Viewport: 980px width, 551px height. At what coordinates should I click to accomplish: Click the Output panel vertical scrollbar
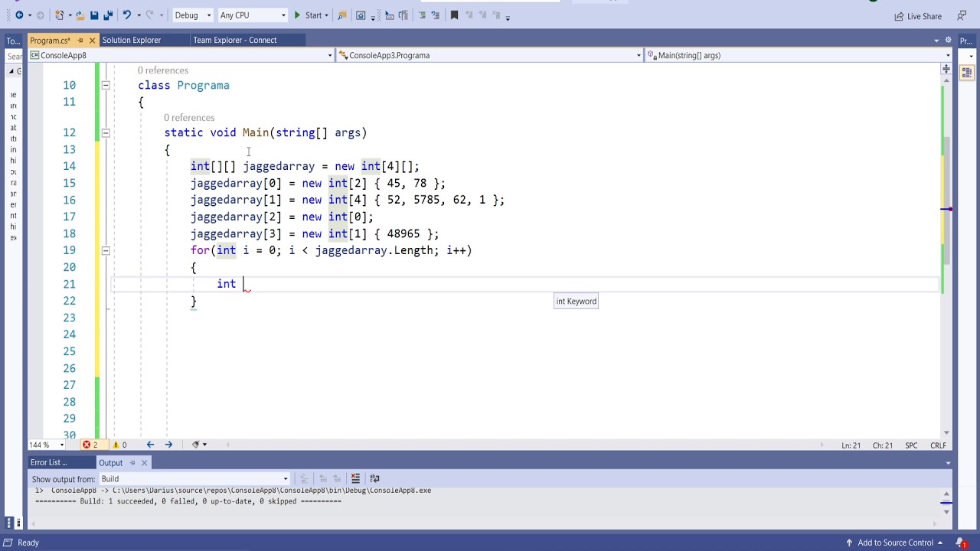[x=946, y=504]
